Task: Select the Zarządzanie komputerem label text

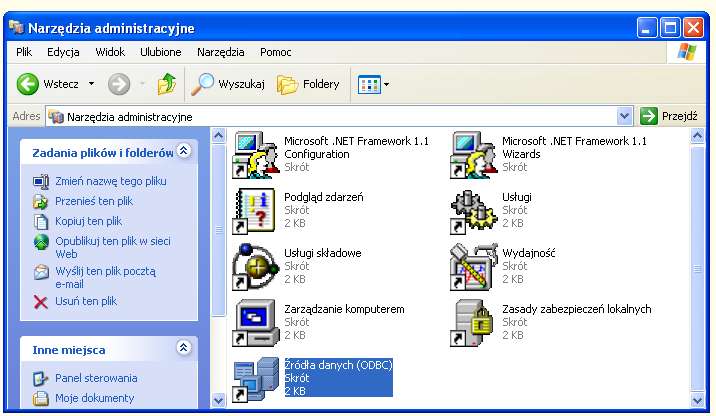Action: point(344,309)
